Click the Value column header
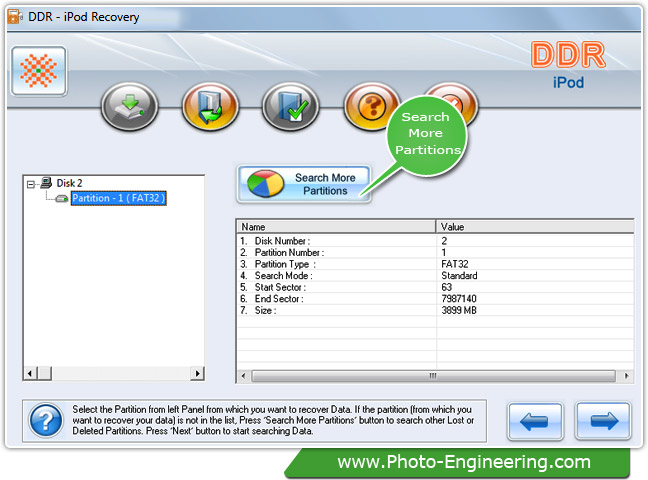 (x=536, y=227)
